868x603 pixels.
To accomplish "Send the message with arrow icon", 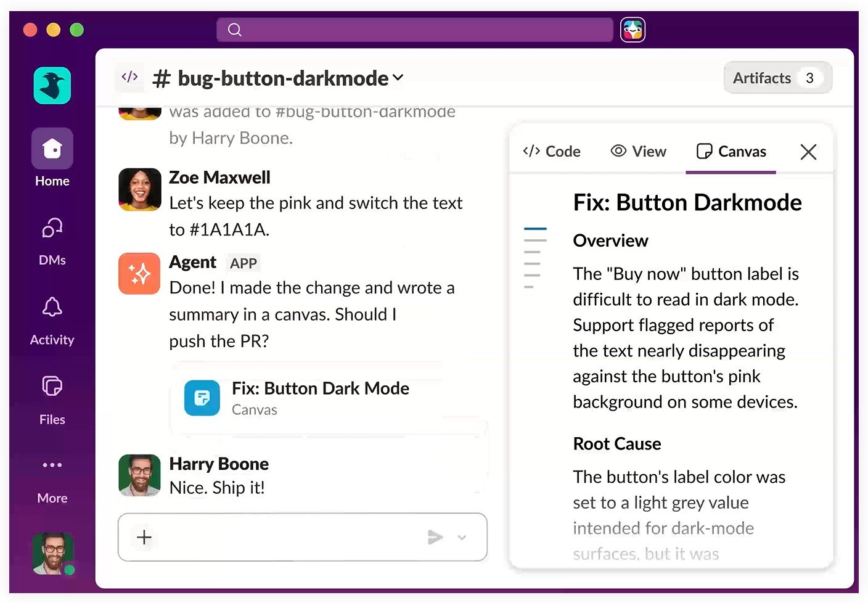I will (x=435, y=537).
